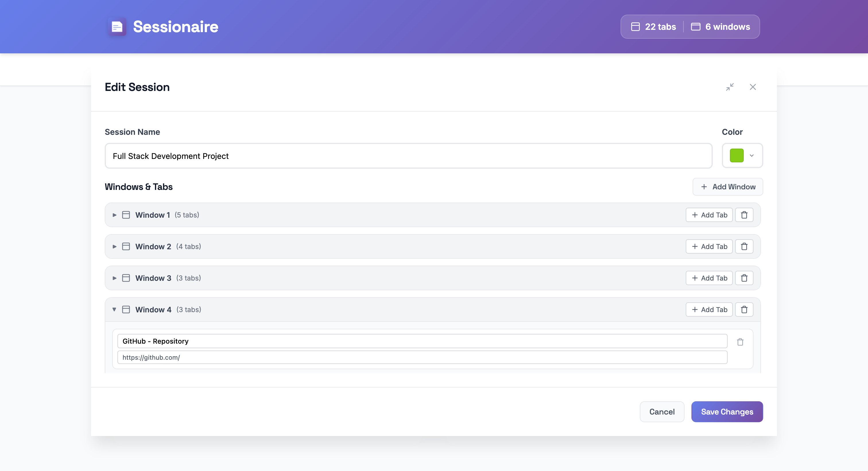Click the trash icon for Window 2
The image size is (868, 471).
[x=744, y=246]
